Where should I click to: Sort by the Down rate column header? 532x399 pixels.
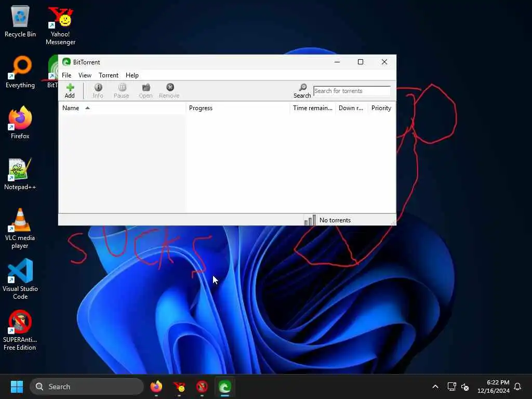tap(352, 108)
